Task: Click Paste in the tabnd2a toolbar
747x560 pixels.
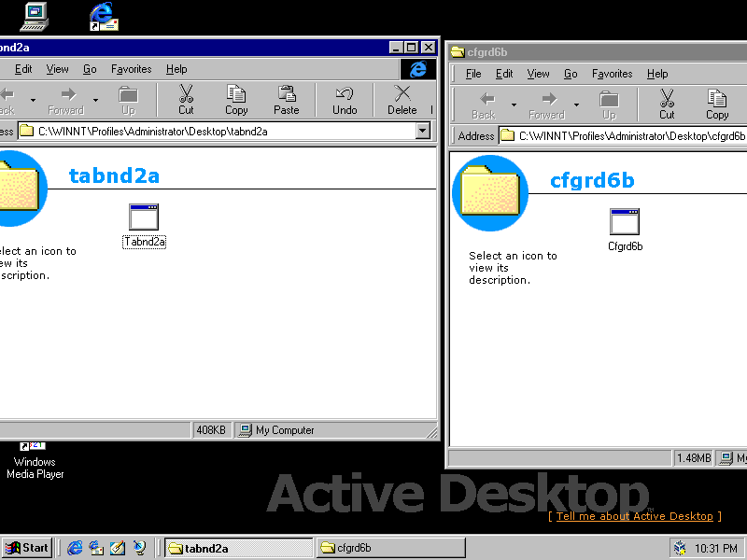Action: pyautogui.click(x=287, y=100)
